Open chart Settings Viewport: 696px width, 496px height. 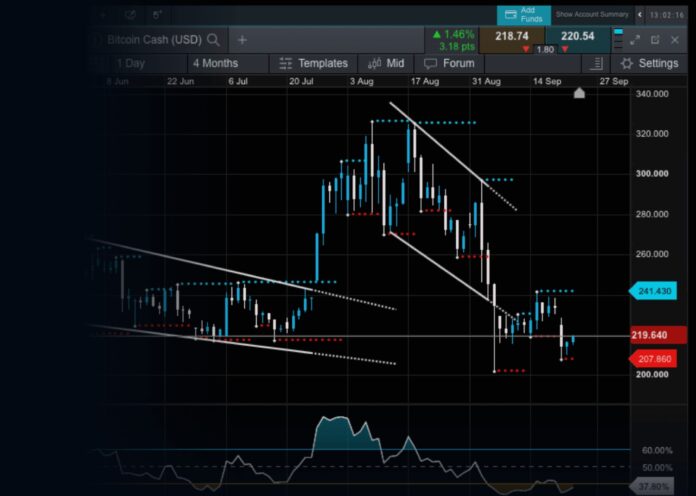649,63
